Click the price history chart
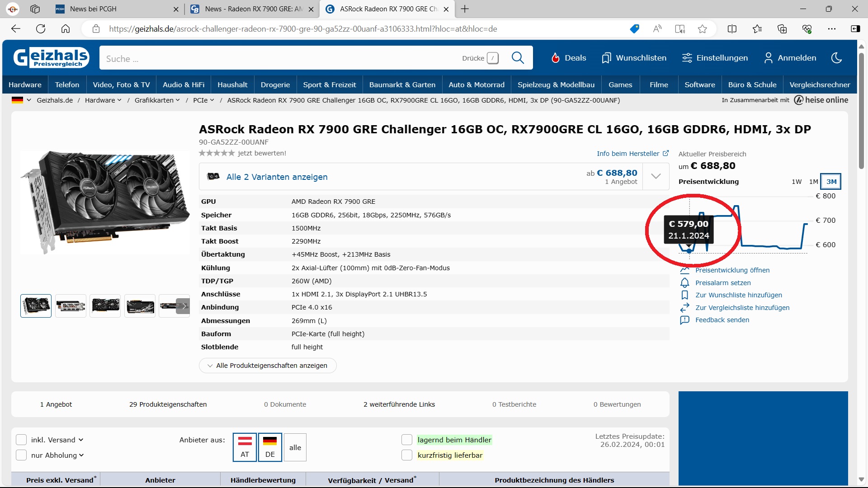 pyautogui.click(x=743, y=225)
